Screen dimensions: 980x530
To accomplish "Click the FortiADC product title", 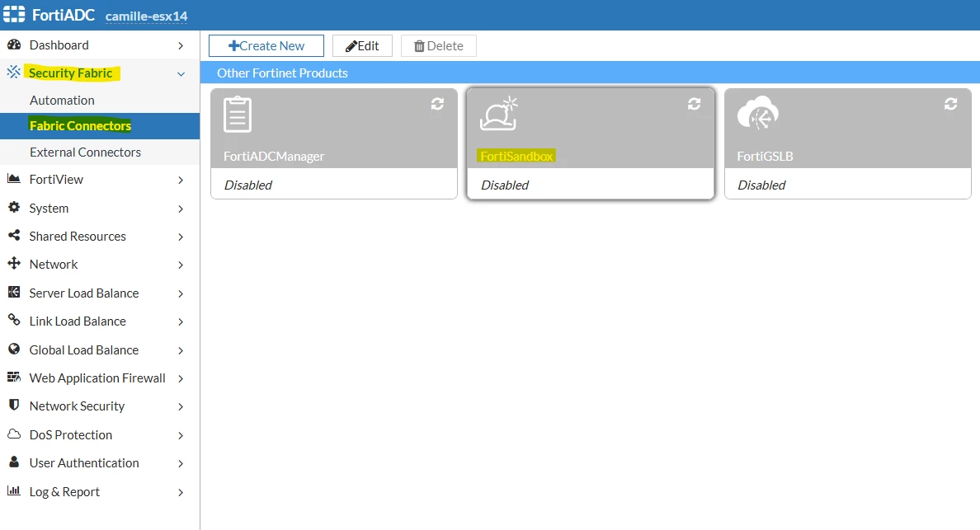I will point(64,15).
